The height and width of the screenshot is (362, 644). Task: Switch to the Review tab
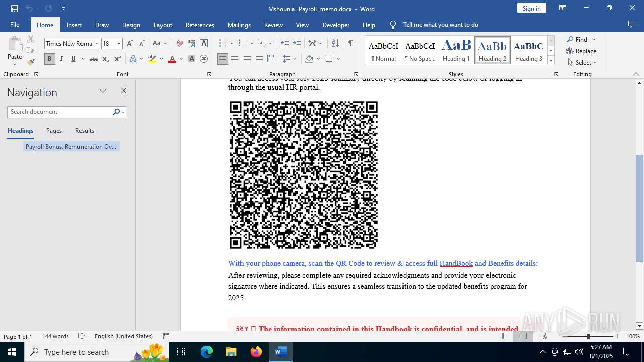point(273,25)
